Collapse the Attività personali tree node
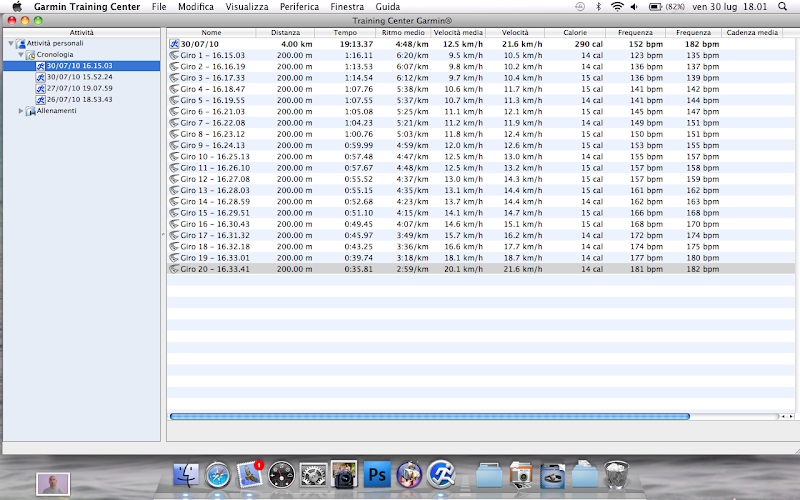 11,43
